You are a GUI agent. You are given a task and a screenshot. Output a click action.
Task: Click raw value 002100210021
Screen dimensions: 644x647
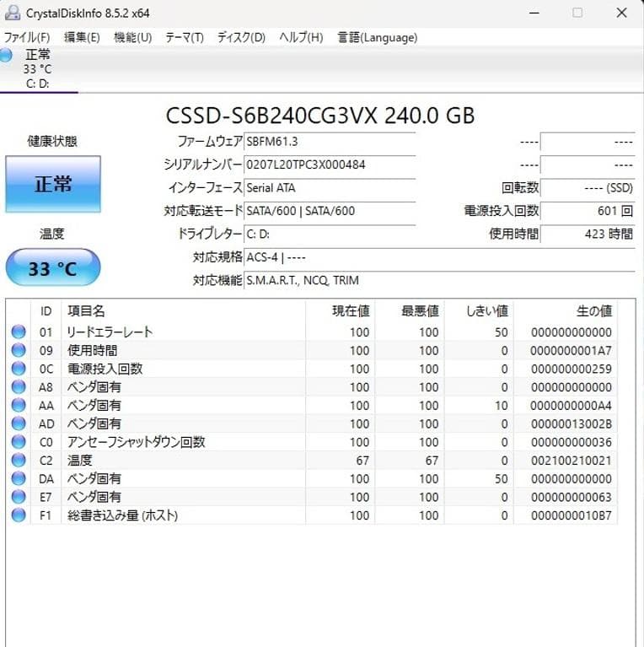[571, 461]
